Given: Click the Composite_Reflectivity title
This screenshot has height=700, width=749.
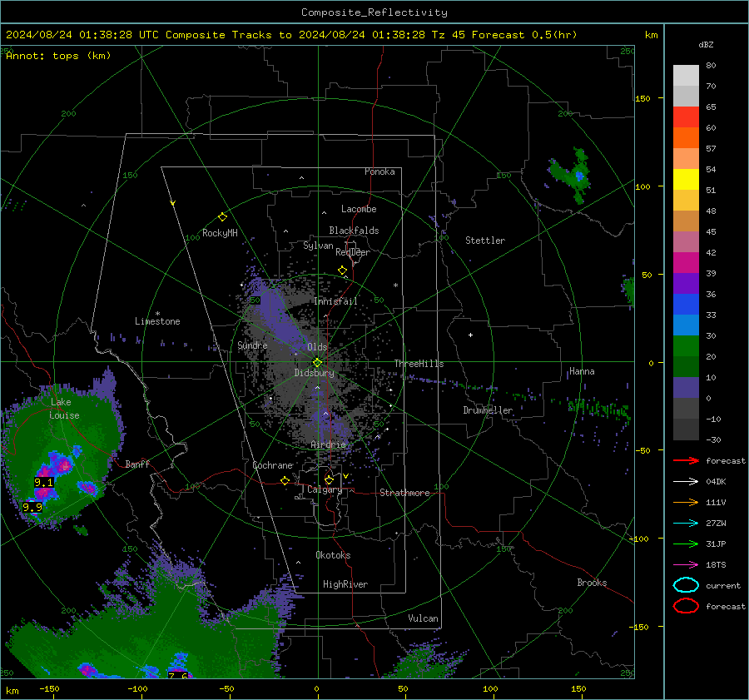Looking at the screenshot, I should (x=374, y=12).
